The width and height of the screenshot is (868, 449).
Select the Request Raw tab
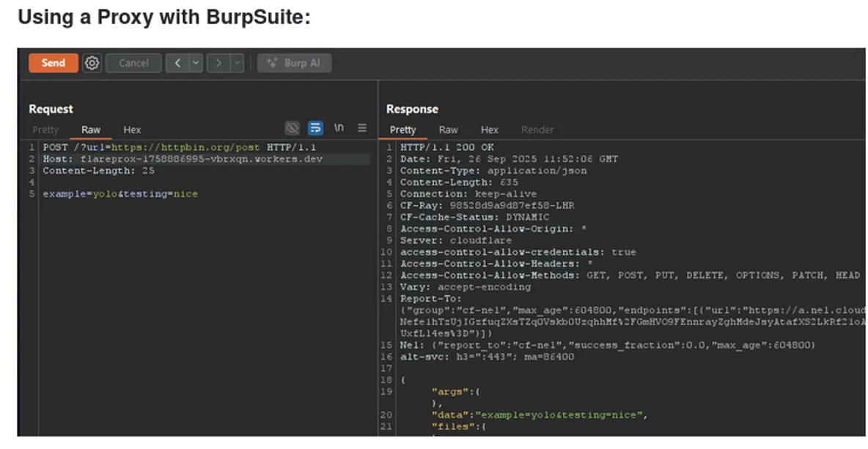point(91,130)
